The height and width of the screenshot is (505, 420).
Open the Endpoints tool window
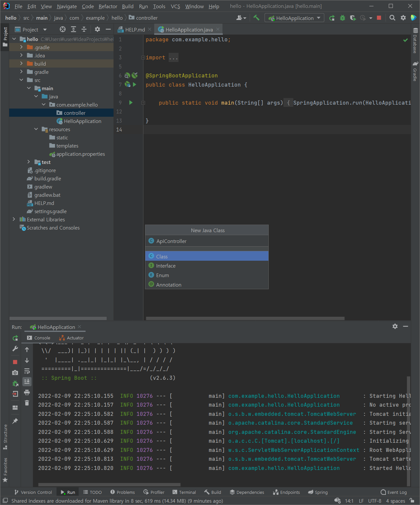tap(286, 492)
